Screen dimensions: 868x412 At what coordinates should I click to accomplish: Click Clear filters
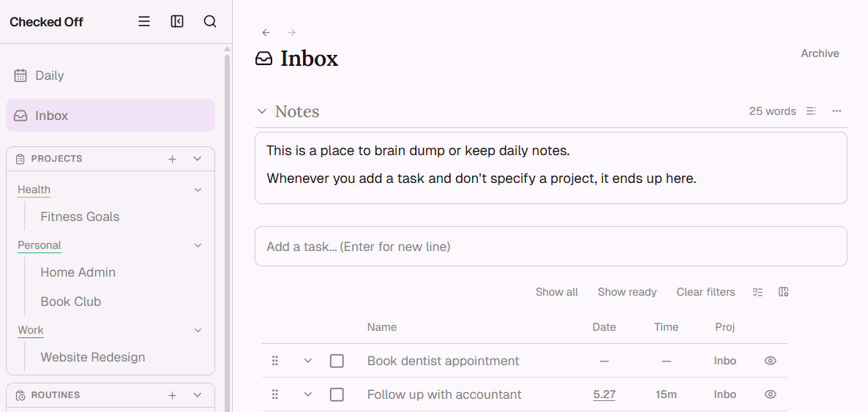(x=706, y=292)
